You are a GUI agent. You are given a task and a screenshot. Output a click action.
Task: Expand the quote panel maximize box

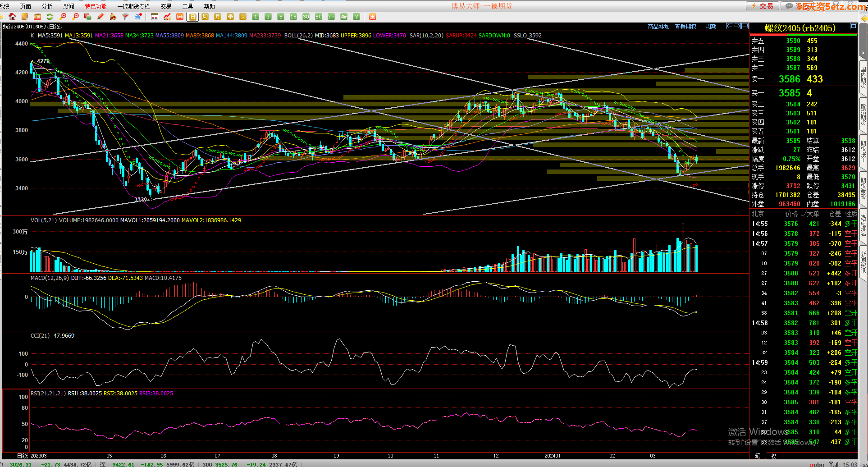tap(853, 27)
